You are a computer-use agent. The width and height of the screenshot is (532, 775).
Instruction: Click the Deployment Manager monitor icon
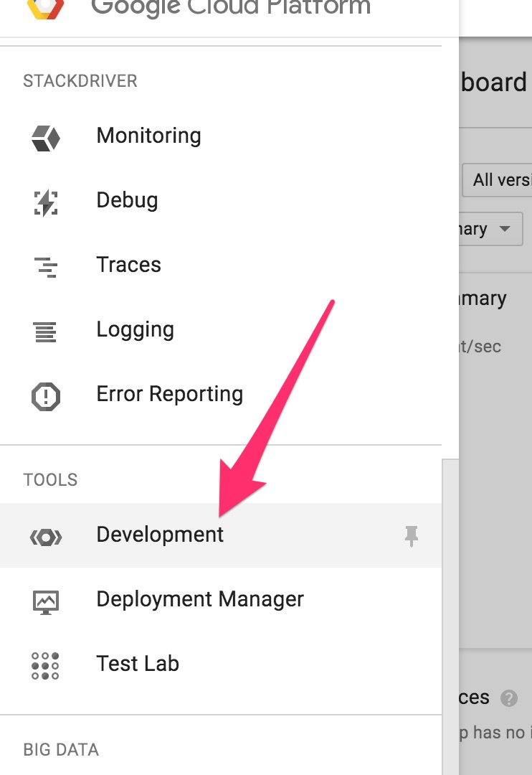coord(46,601)
